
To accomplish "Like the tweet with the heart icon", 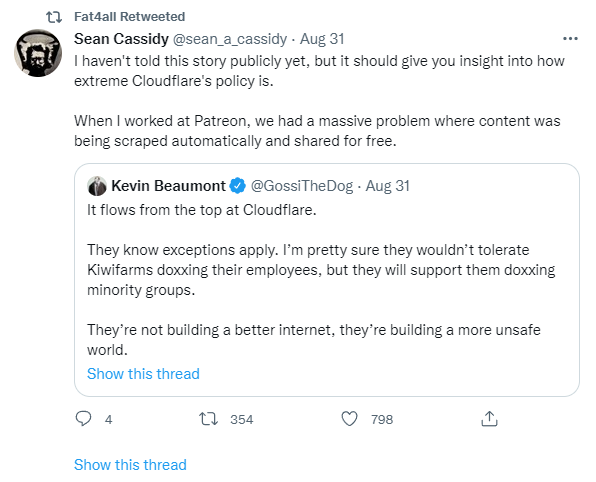I will click(x=349, y=419).
